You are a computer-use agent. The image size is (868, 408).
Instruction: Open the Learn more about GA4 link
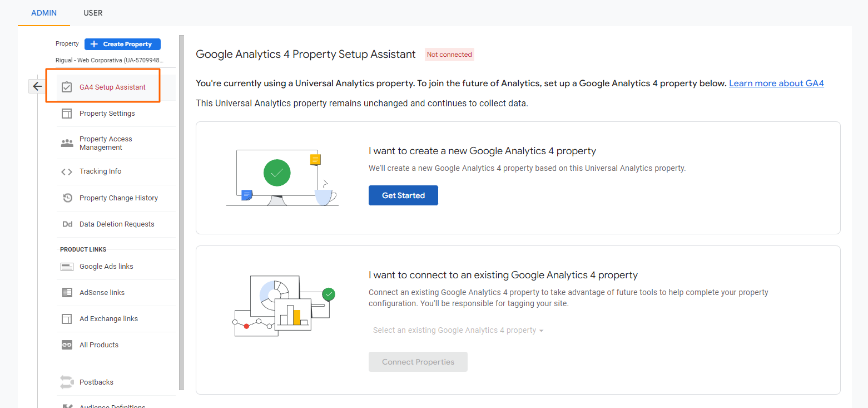(776, 83)
